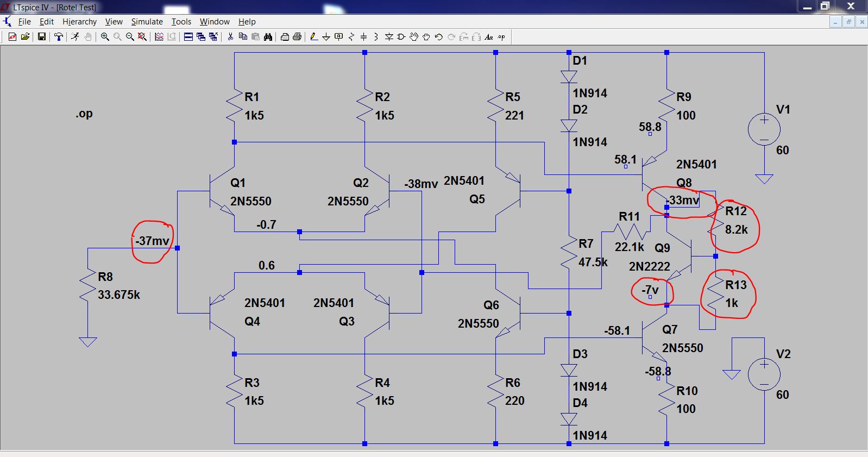Create a new schematic from toolbar
Screen dimensions: 868x457
click(12, 37)
